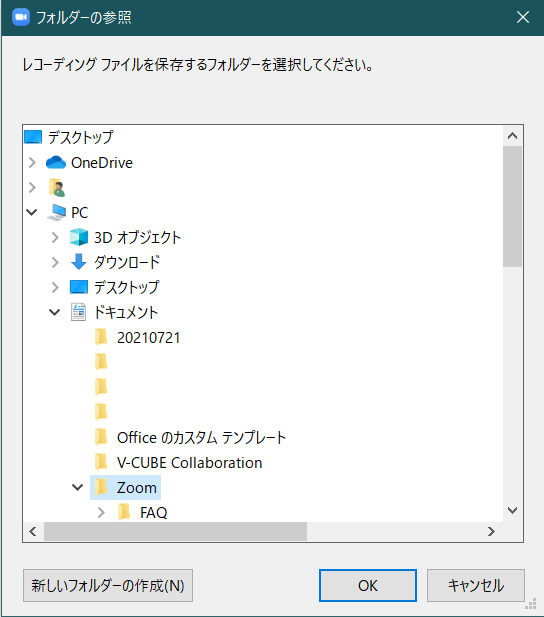Click the Office のカスタム テンプレート folder icon
544x617 pixels.
pos(101,437)
